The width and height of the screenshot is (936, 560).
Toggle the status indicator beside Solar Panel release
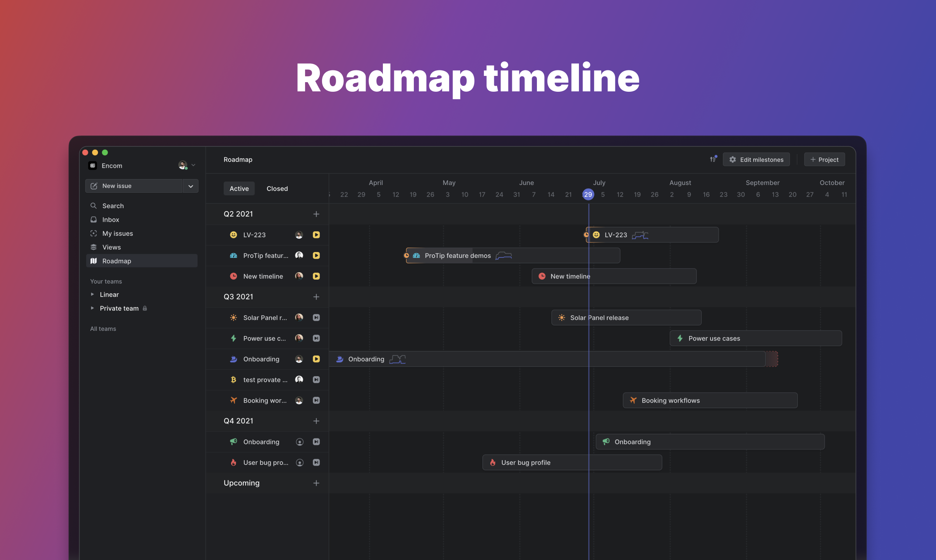pos(316,317)
